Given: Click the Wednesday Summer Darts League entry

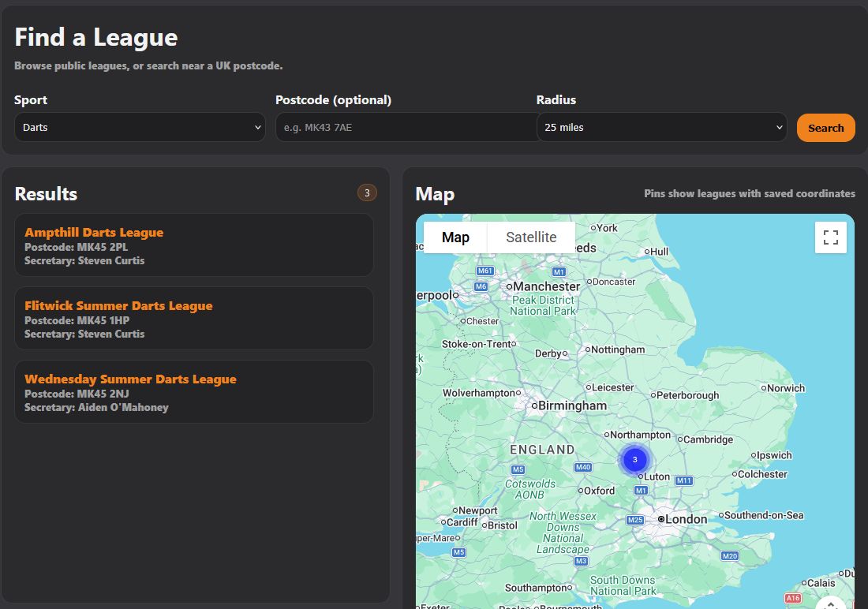Looking at the screenshot, I should [194, 391].
